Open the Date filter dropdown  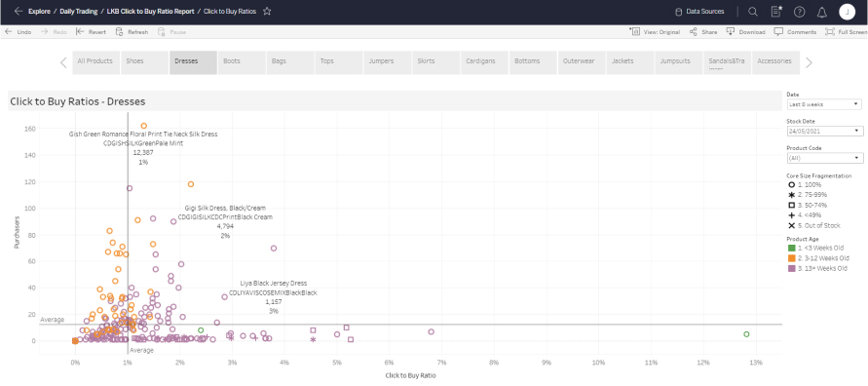point(825,104)
